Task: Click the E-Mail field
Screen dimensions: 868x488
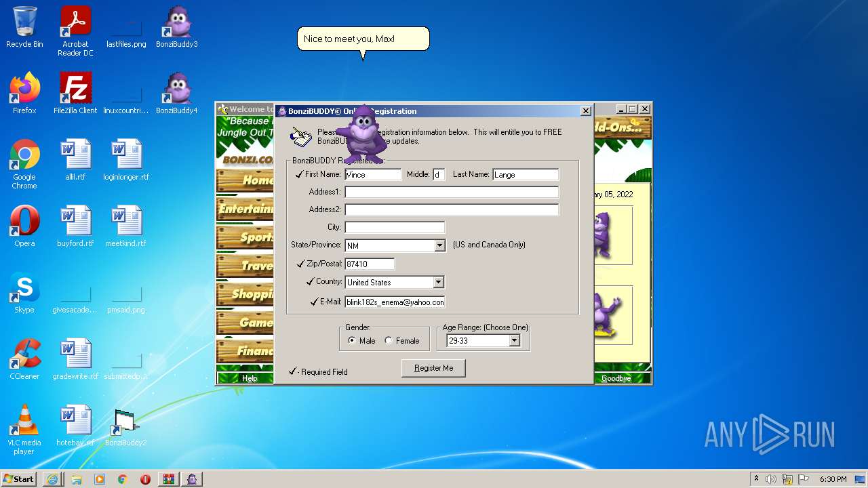Action: coord(395,302)
